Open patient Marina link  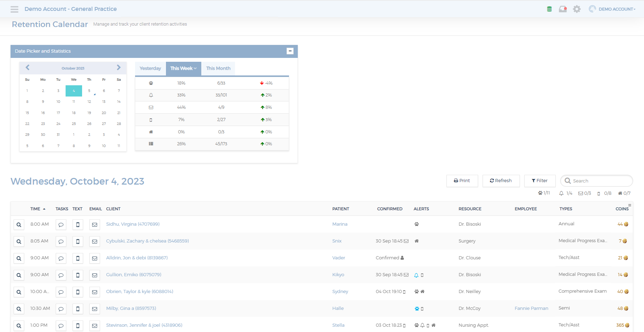point(340,224)
